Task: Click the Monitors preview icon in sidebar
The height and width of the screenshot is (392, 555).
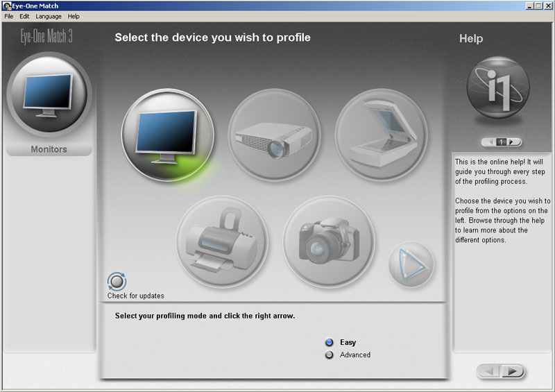Action: point(49,95)
